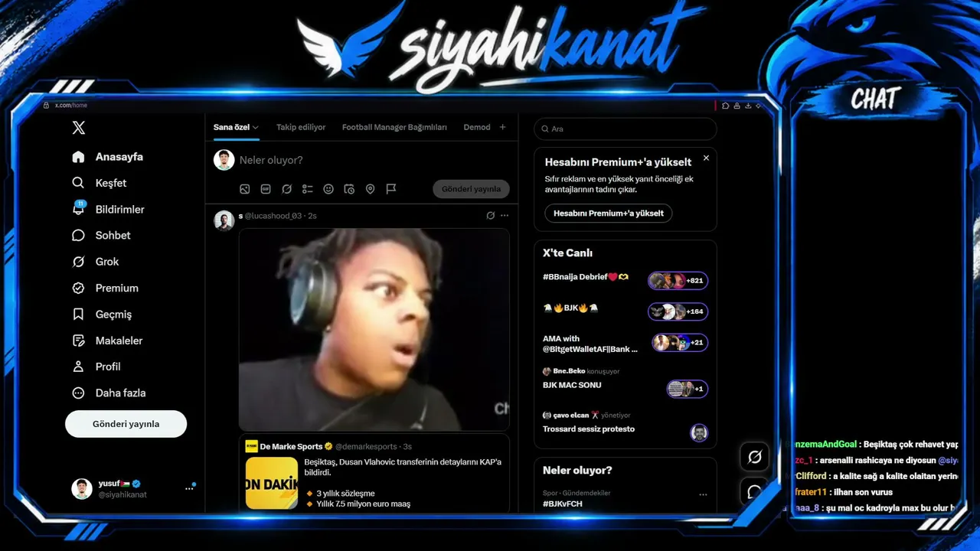Open floating Grok button
This screenshot has height=551, width=980.
tap(754, 457)
